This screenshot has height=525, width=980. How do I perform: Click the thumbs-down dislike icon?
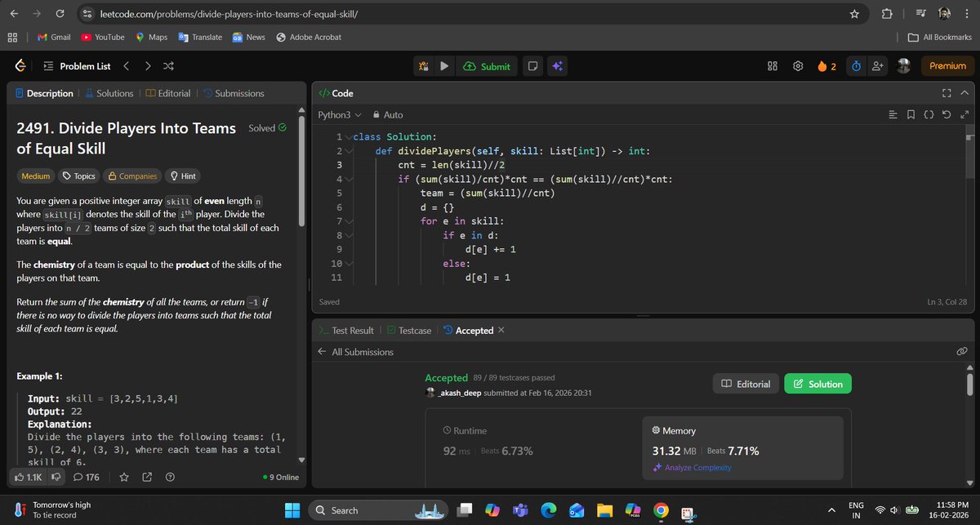pyautogui.click(x=56, y=477)
